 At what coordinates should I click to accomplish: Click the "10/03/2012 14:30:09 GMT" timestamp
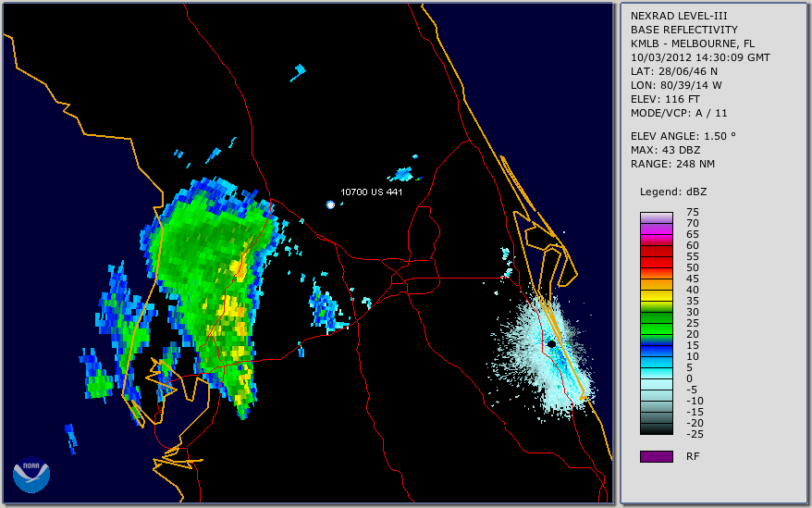pyautogui.click(x=700, y=57)
